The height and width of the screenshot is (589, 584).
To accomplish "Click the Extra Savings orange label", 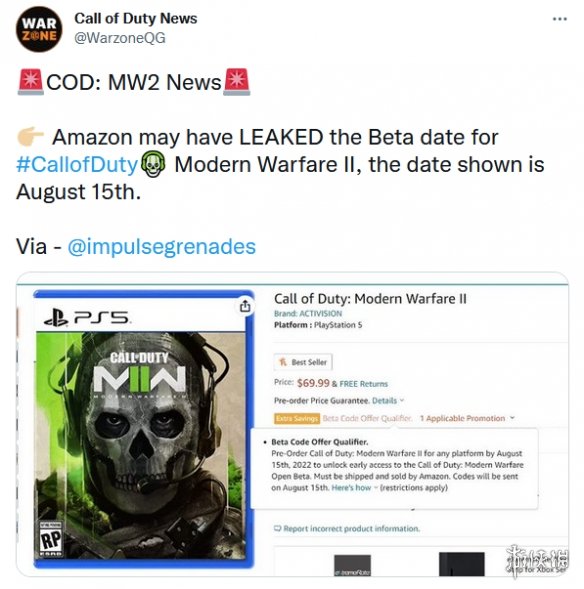I will [x=297, y=418].
